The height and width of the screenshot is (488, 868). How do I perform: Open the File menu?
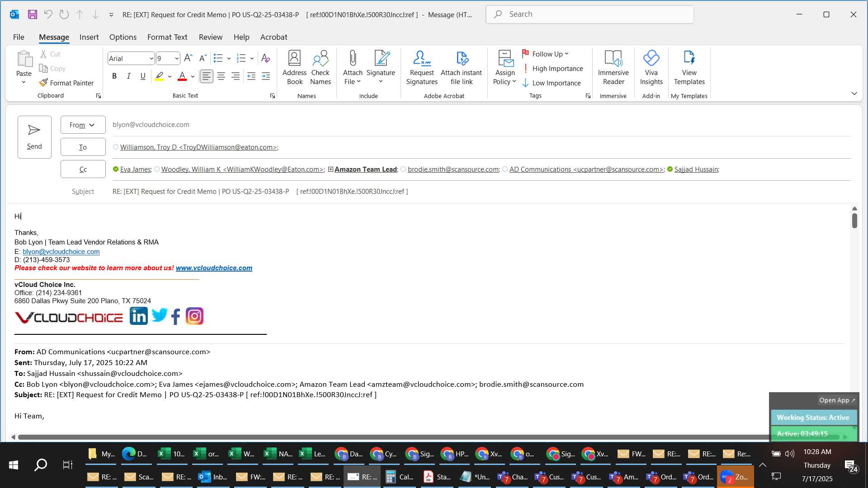(x=19, y=37)
